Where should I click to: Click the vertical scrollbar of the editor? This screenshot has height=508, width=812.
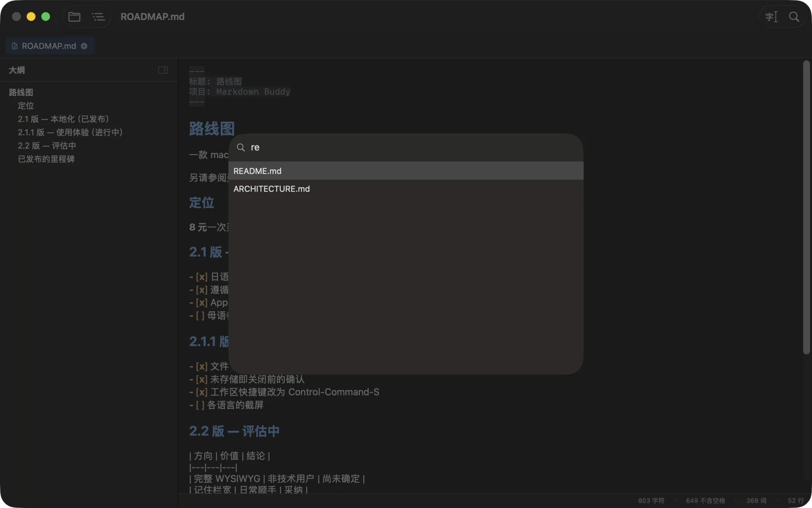806,207
